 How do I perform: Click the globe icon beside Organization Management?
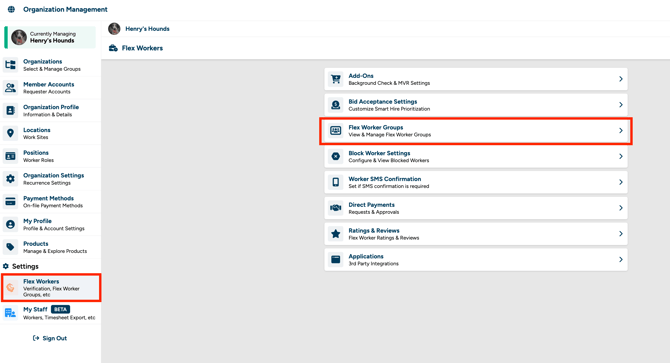pos(11,9)
